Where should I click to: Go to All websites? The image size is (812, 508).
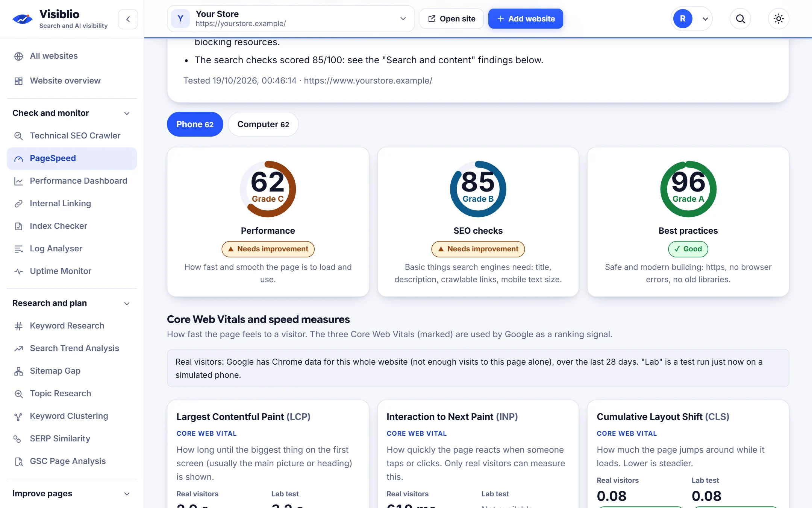point(72,56)
